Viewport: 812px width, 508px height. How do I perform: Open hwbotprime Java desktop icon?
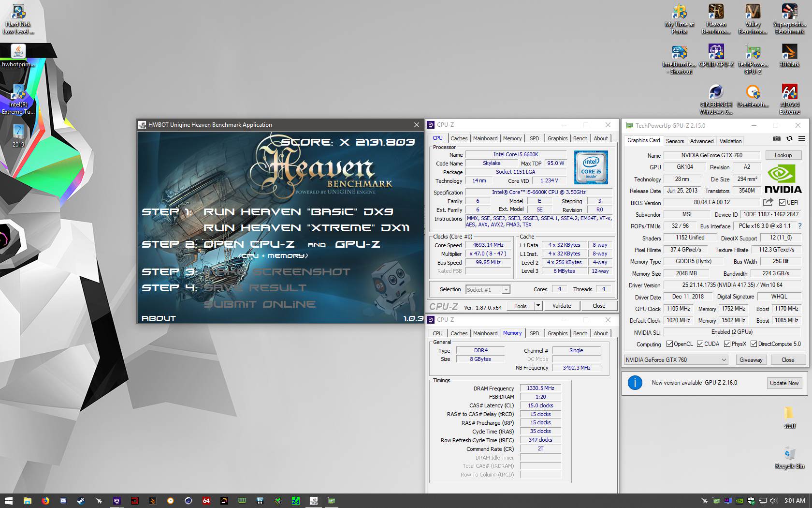(18, 56)
